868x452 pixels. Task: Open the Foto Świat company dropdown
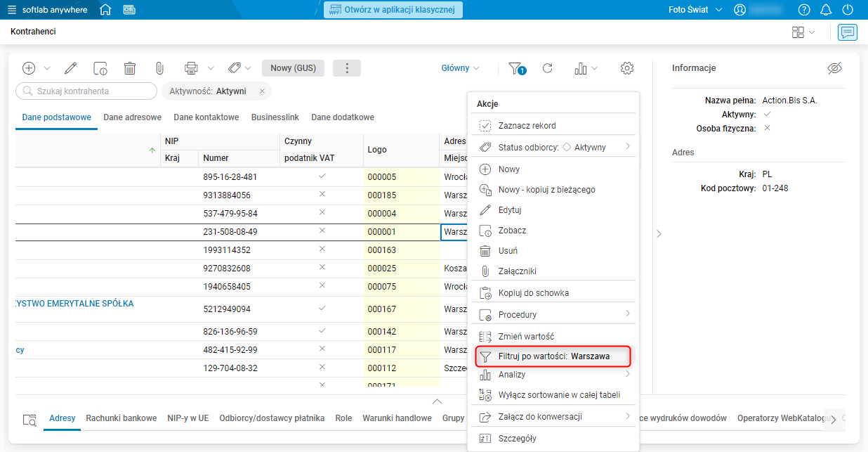pos(695,10)
